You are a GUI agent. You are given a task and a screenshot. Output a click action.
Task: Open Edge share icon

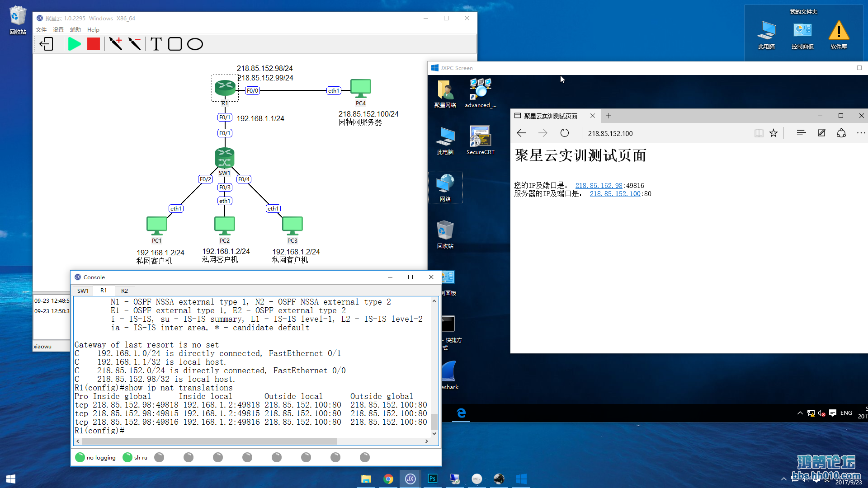[841, 133]
